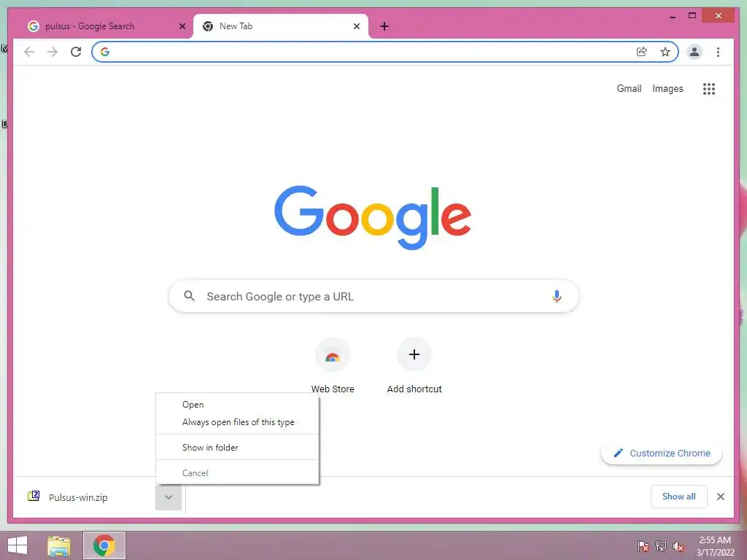Screen dimensions: 747x560
Task: Close the pulsus - Google Search tab
Action: [182, 26]
